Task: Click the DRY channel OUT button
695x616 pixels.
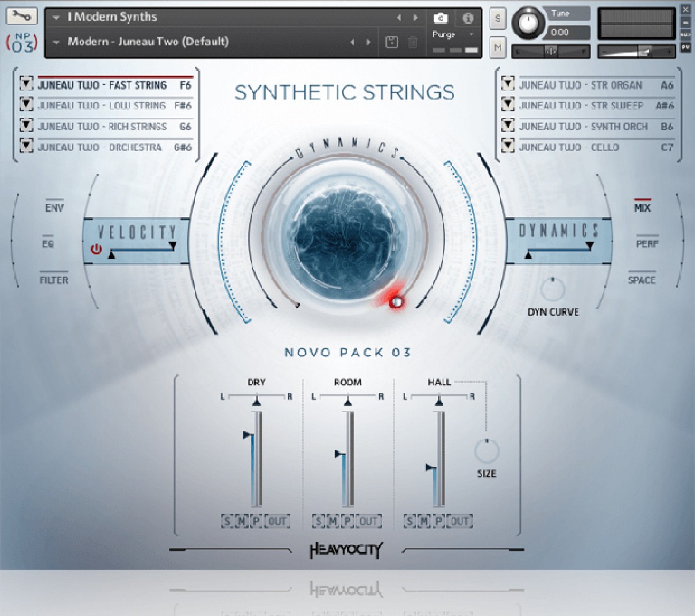Action: click(277, 521)
